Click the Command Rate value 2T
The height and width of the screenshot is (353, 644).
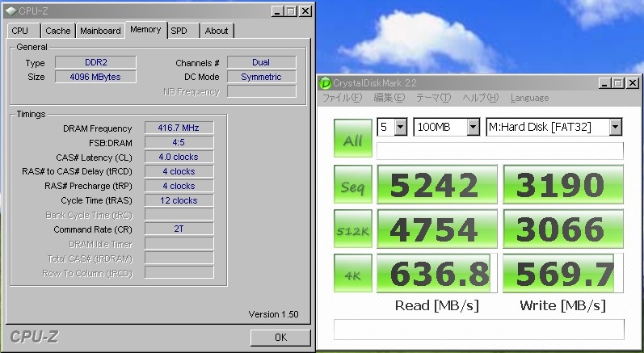179,229
